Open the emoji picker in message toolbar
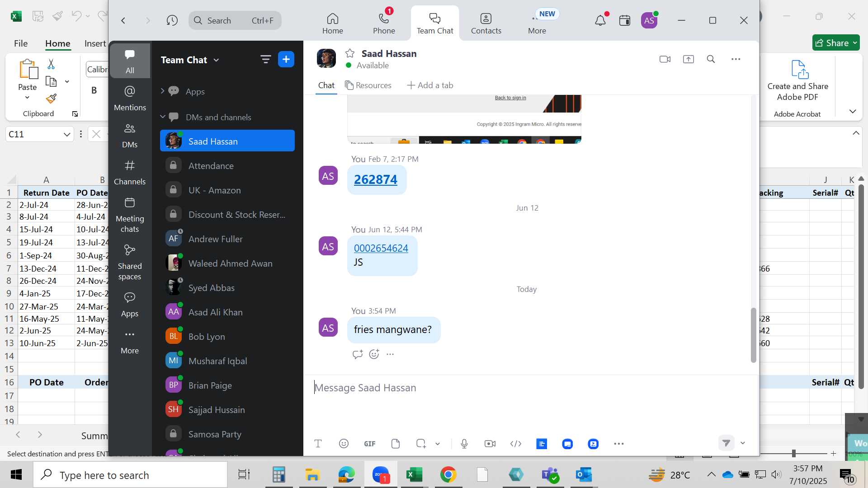868x488 pixels. pos(344,444)
